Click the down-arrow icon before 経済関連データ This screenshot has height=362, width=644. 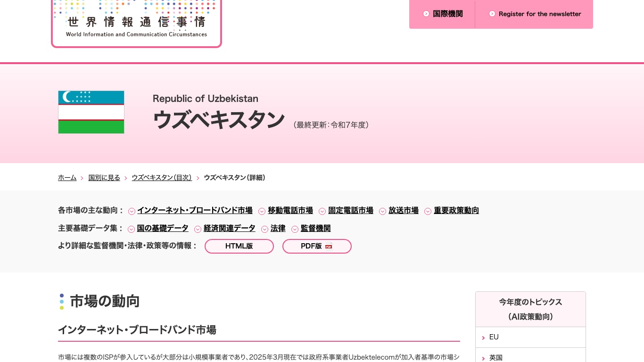point(198,229)
